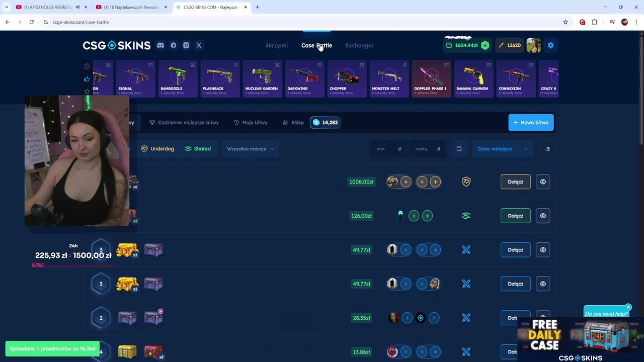This screenshot has width=644, height=362.
Task: Click the last plus slot in 28.35zł battle
Action: click(x=434, y=318)
